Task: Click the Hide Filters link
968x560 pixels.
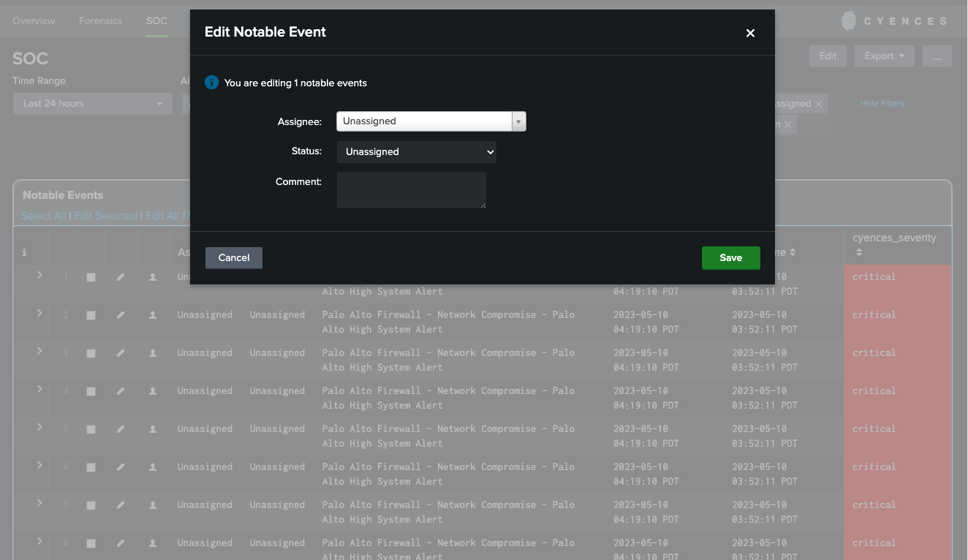Action: pyautogui.click(x=882, y=103)
